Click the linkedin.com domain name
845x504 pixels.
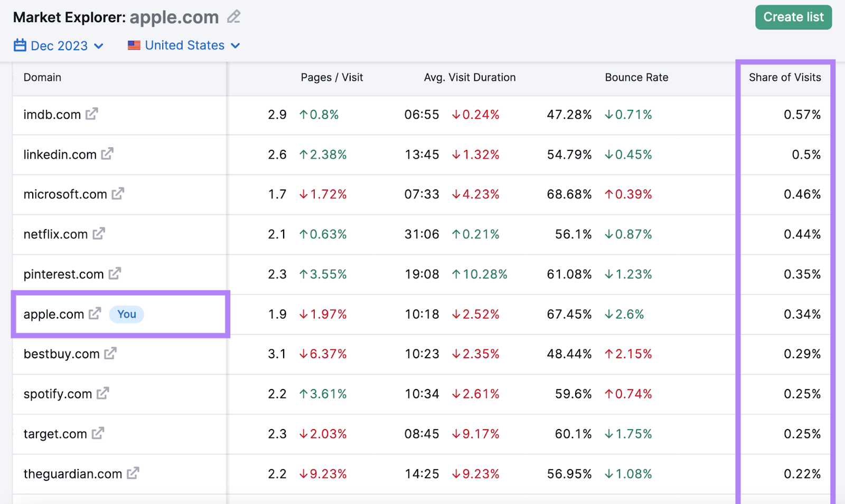pos(60,155)
